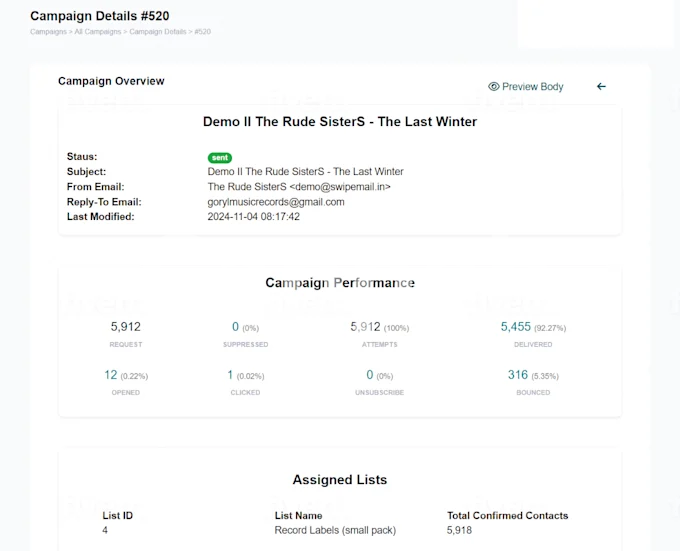Click the green sent status badge
Image resolution: width=680 pixels, height=551 pixels.
[x=218, y=158]
